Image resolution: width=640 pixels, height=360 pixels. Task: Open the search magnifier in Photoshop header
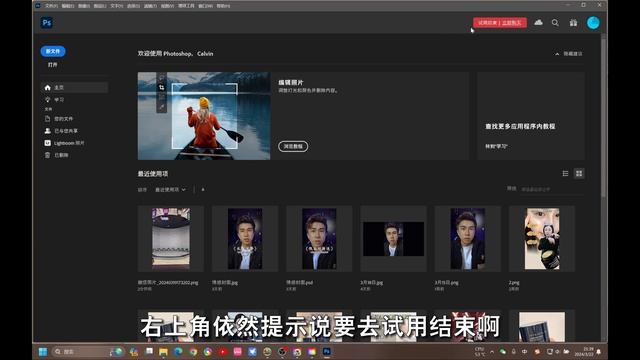click(x=555, y=23)
